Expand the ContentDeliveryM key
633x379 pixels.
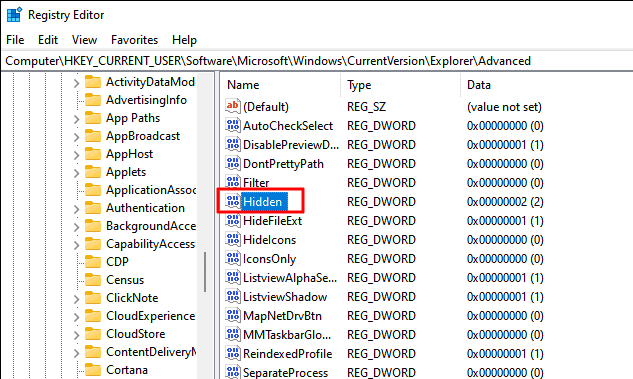point(76,353)
